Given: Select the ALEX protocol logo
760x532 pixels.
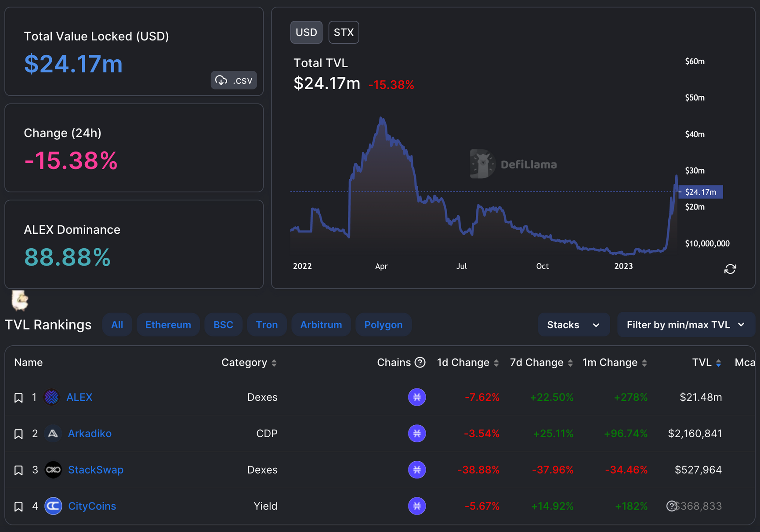Looking at the screenshot, I should point(51,397).
